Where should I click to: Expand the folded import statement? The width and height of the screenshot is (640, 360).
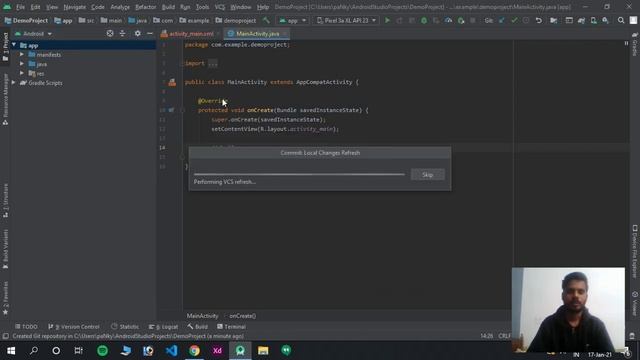[x=213, y=64]
